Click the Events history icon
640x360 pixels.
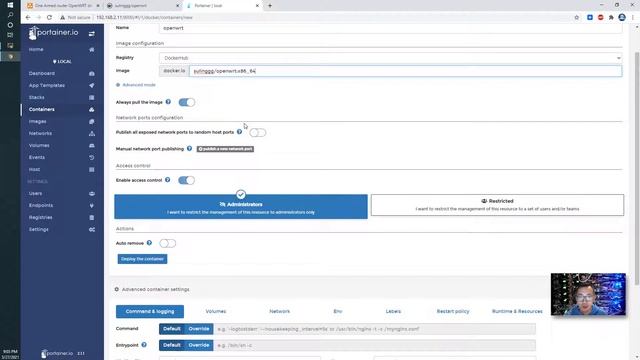92,158
